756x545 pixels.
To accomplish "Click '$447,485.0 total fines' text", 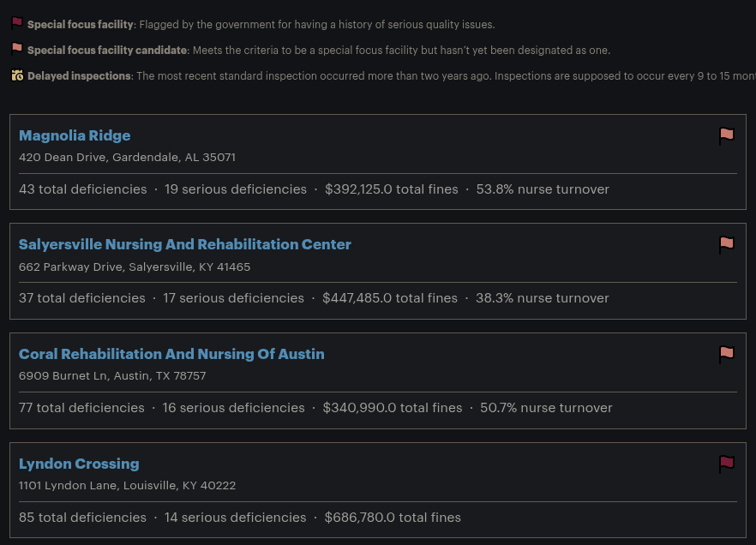I will (390, 298).
